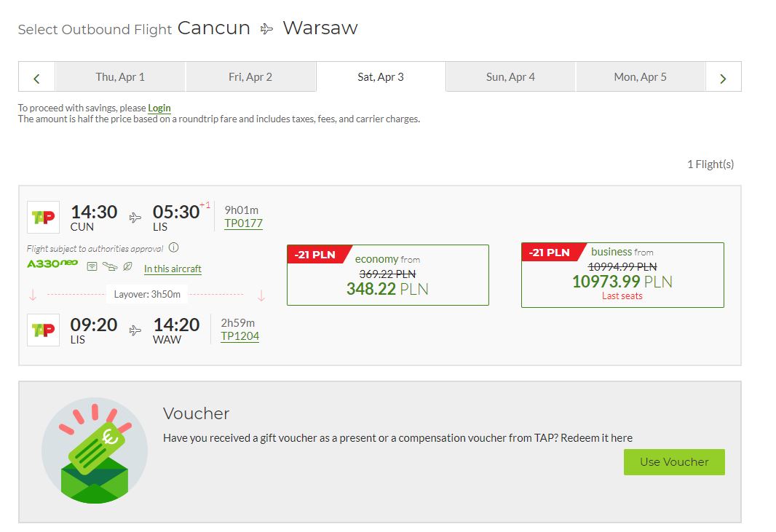
Task: Click the plane icon between 09:20 and 14:20
Action: [135, 330]
